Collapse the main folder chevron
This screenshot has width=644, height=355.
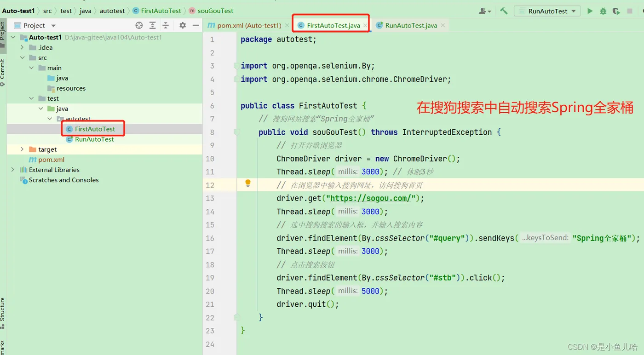(31, 68)
